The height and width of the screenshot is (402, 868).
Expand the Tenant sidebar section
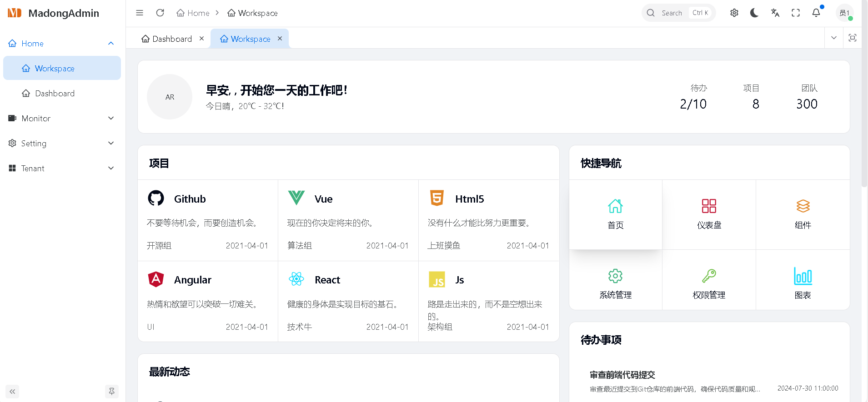pyautogui.click(x=61, y=168)
